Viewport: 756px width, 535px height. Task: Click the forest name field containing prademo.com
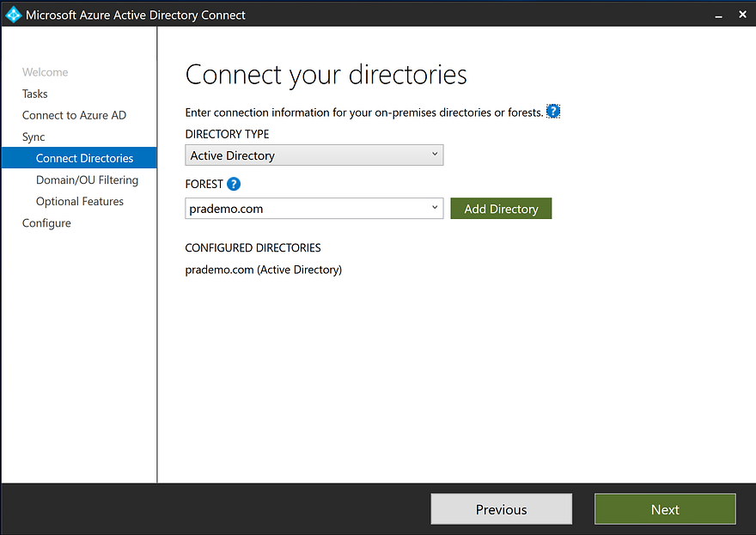click(x=305, y=209)
